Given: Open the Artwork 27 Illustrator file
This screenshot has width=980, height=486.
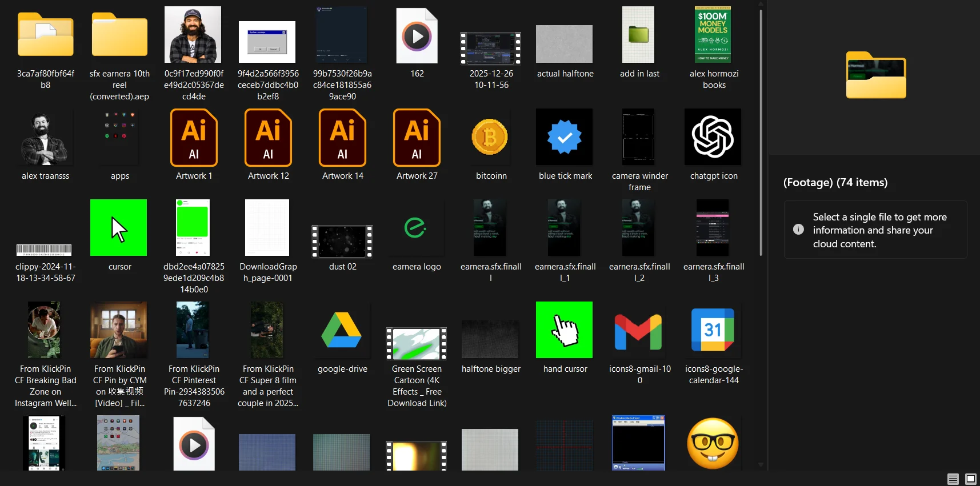Looking at the screenshot, I should tap(417, 138).
